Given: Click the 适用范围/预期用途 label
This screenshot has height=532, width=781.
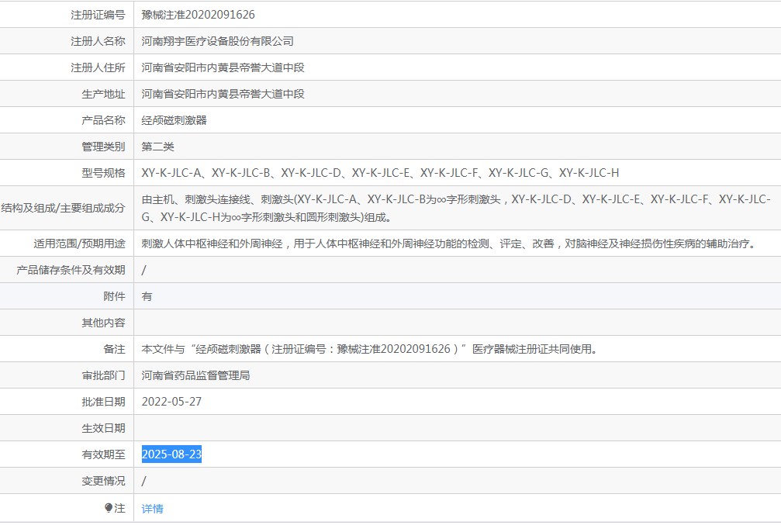Looking at the screenshot, I should (80, 244).
